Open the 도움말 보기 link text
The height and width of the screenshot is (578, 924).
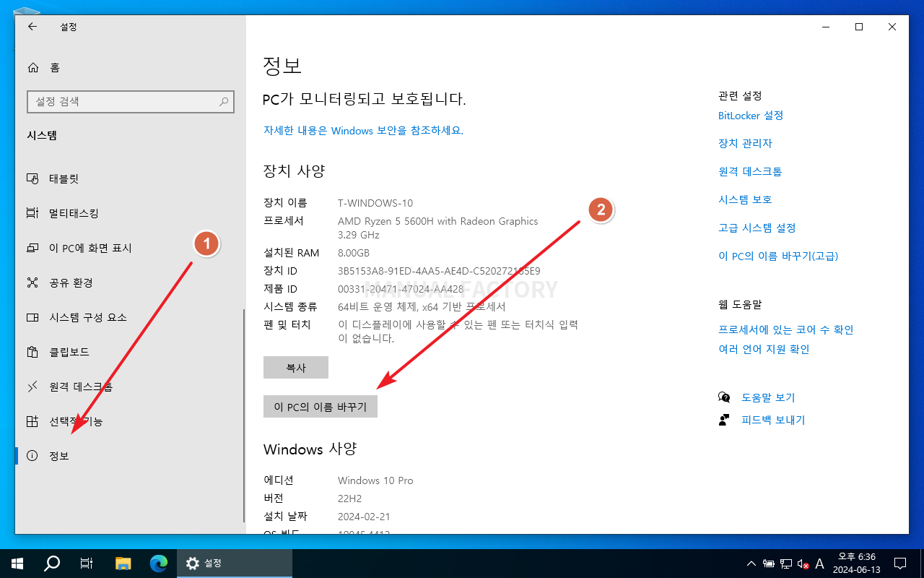(768, 398)
